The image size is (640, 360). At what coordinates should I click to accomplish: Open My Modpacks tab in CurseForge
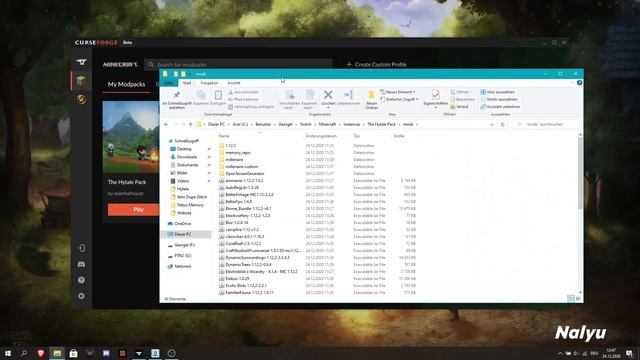(127, 84)
